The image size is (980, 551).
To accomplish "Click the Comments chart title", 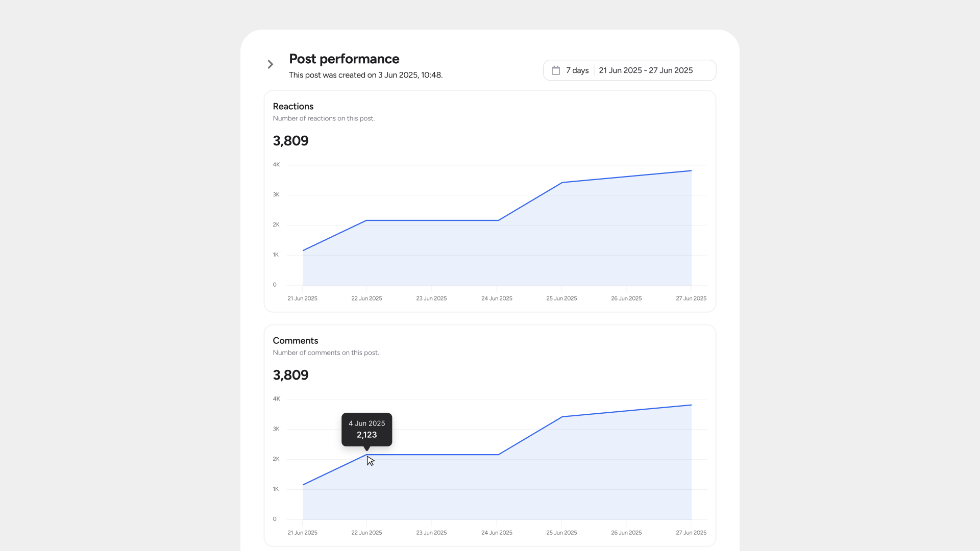I will pyautogui.click(x=295, y=340).
